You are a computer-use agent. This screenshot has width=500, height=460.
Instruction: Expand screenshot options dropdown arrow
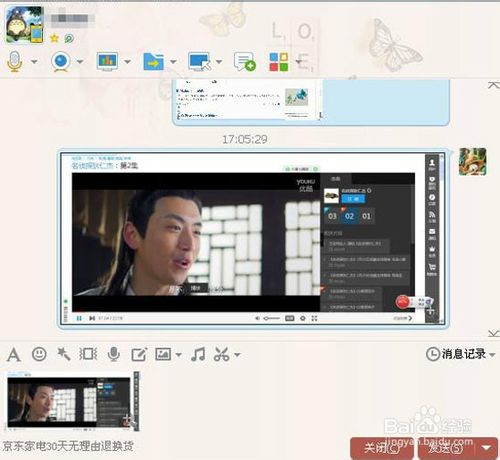pos(237,355)
